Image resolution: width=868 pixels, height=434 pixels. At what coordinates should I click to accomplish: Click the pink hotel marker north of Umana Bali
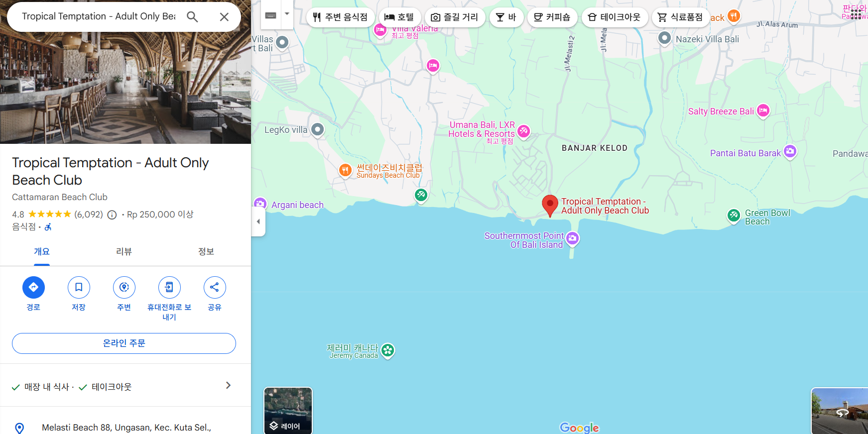point(433,65)
